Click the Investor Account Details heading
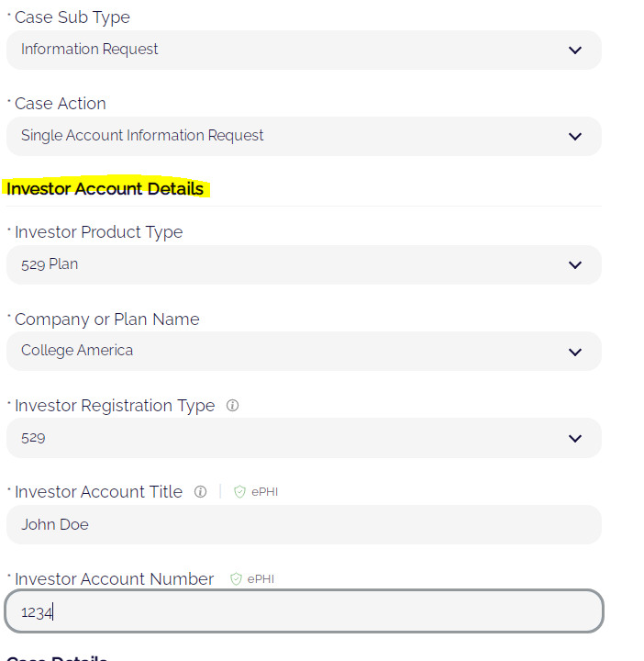644x661 pixels. (105, 188)
